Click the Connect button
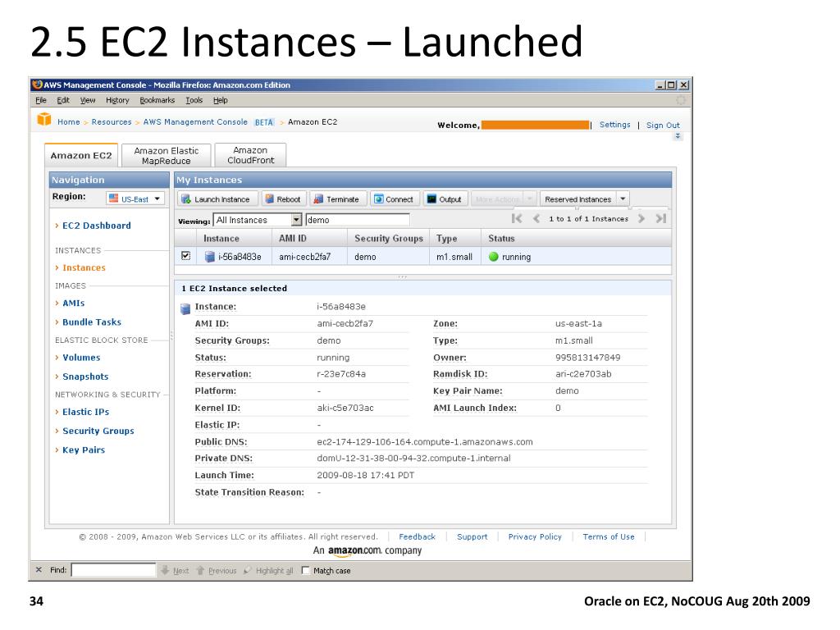840x630 pixels. (395, 199)
